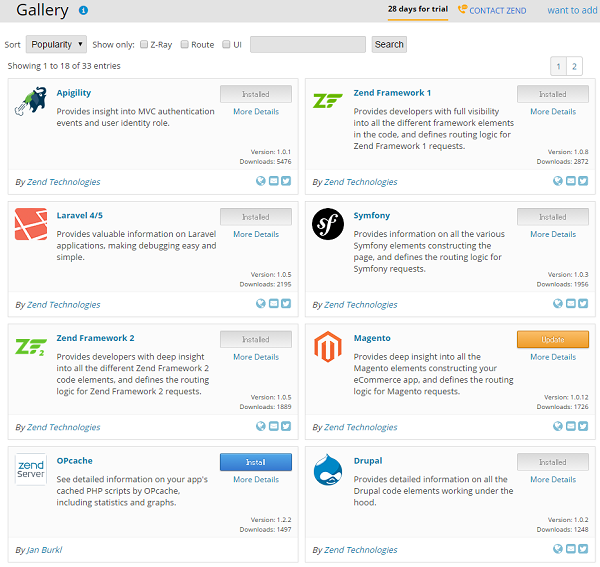
Task: Click the Twitter icon on Apigility card
Action: (x=286, y=181)
